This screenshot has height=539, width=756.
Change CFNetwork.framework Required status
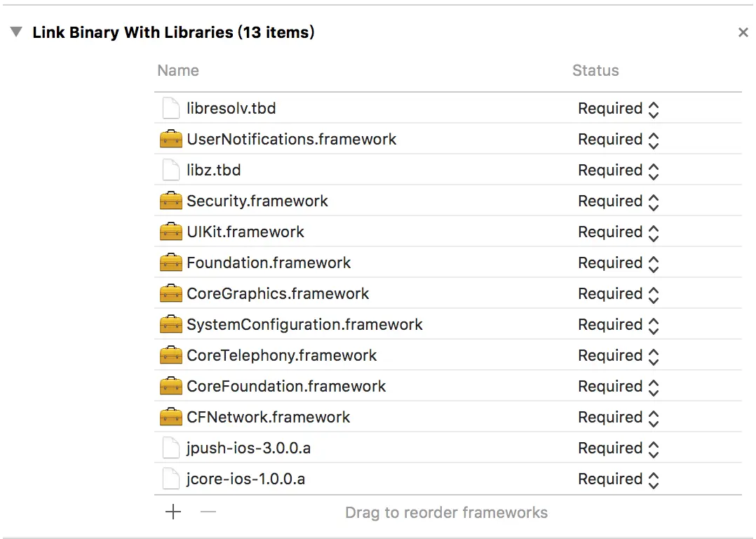click(x=619, y=418)
